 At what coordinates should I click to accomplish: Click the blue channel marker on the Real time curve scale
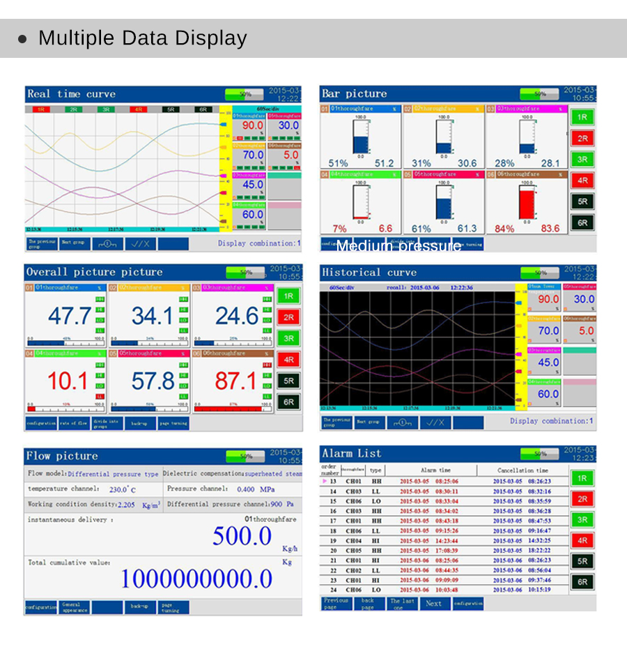(x=224, y=123)
